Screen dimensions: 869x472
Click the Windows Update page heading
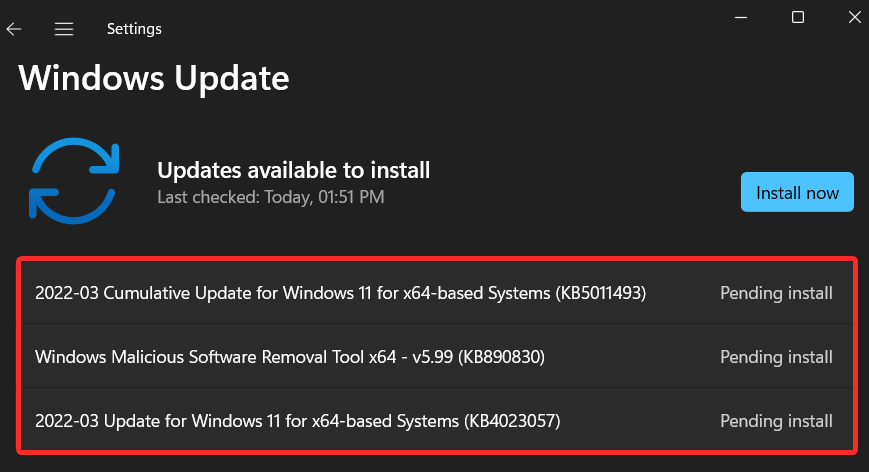pyautogui.click(x=154, y=78)
